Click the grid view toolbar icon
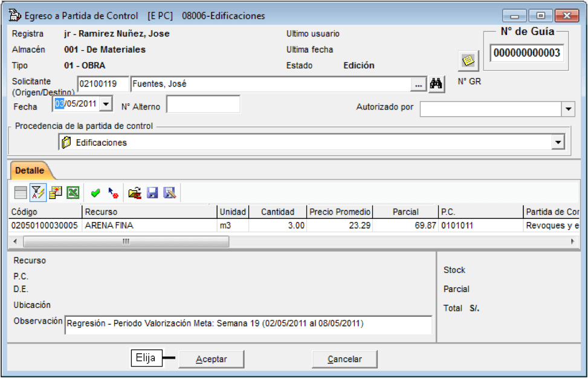588x378 pixels. [x=21, y=193]
